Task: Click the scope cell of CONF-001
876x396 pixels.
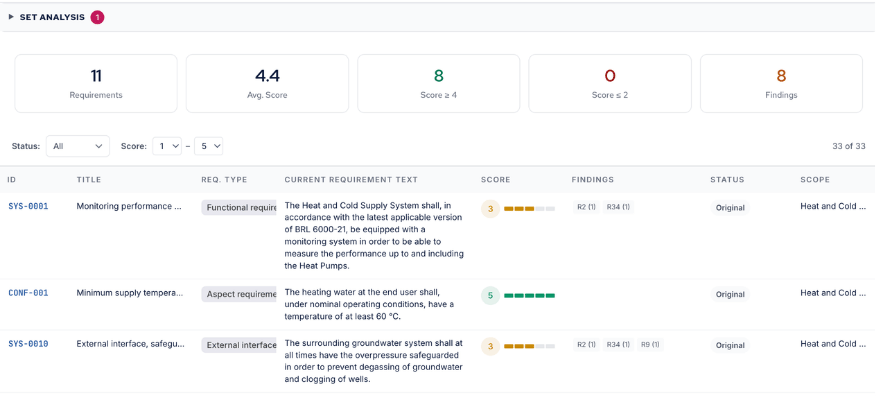Action: [x=834, y=293]
